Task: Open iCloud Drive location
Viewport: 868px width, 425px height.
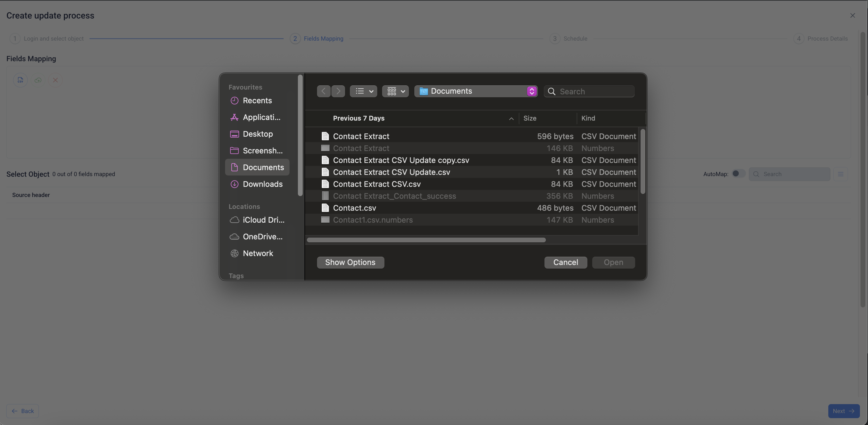Action: pyautogui.click(x=263, y=220)
